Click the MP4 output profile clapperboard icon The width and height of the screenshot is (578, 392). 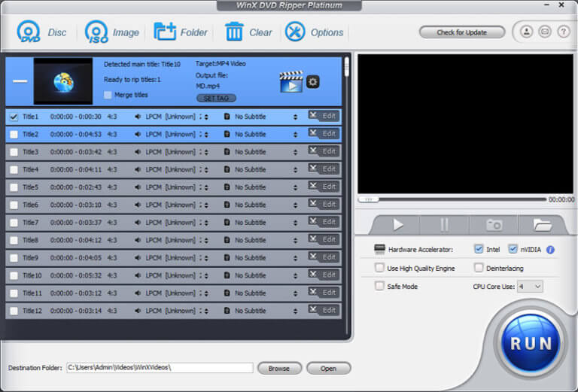pyautogui.click(x=291, y=81)
